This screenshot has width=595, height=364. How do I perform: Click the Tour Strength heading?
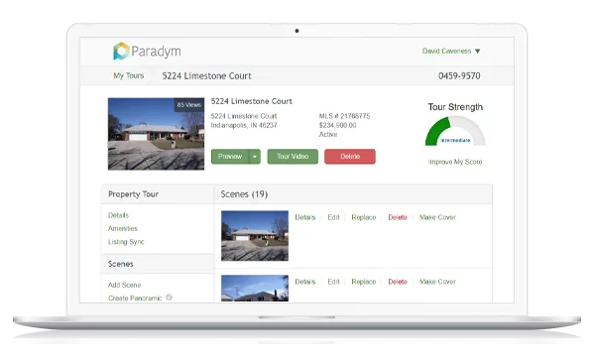(455, 107)
